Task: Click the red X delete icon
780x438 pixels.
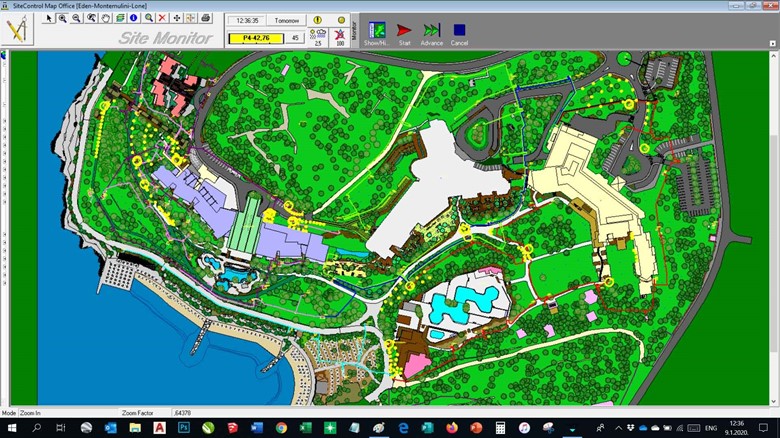Action: (162, 18)
